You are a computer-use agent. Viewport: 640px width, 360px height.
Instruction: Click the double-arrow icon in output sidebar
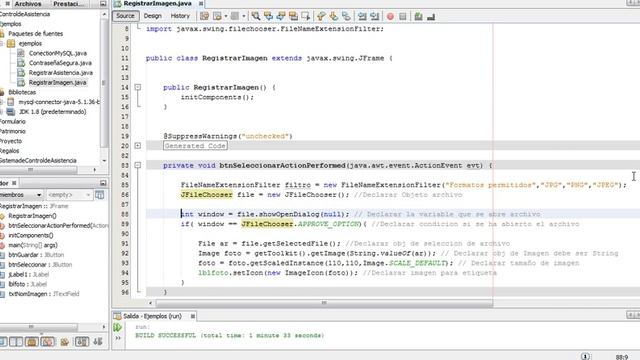118,338
